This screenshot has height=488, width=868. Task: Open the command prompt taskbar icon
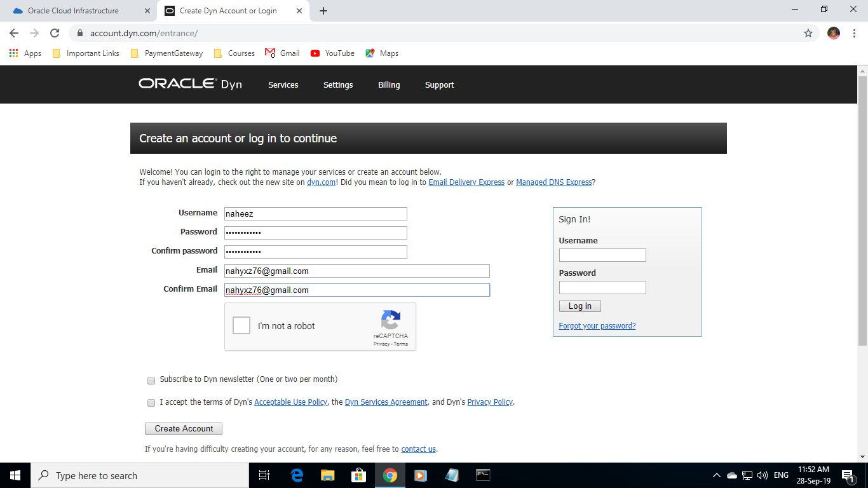(483, 475)
